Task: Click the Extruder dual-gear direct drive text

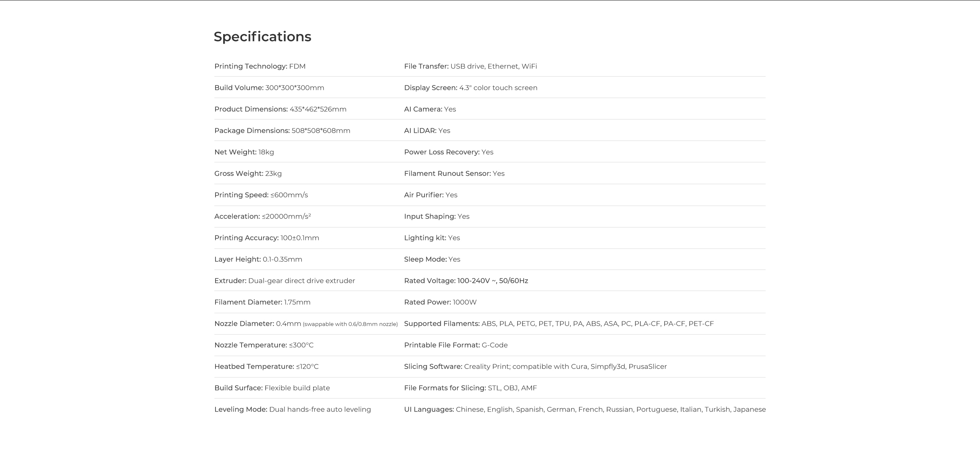Action: (x=284, y=281)
